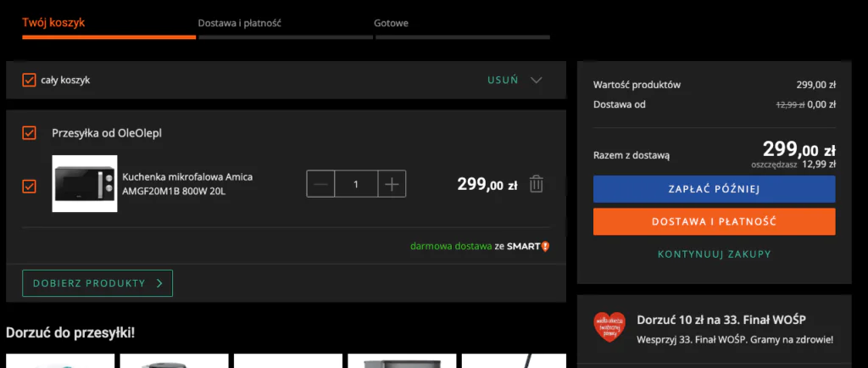Viewport: 868px width, 368px height.
Task: Open 'Kuchenka mikrofalowa Amica' product link
Action: tap(187, 184)
